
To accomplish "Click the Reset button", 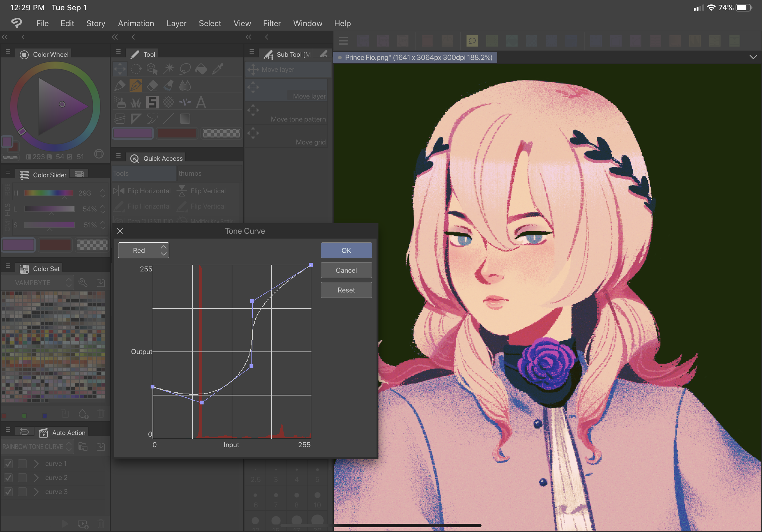I will coord(346,290).
